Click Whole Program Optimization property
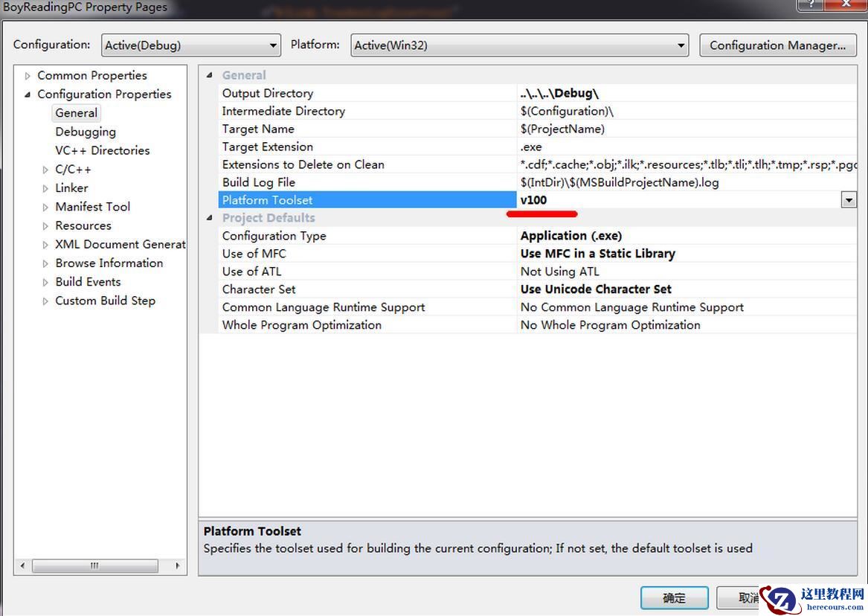 click(302, 325)
